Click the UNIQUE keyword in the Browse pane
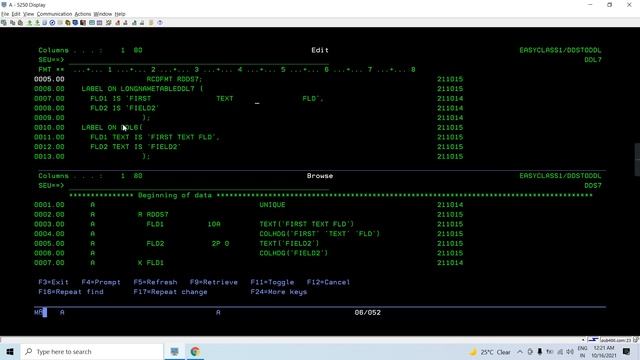The image size is (640, 360). pos(272,205)
